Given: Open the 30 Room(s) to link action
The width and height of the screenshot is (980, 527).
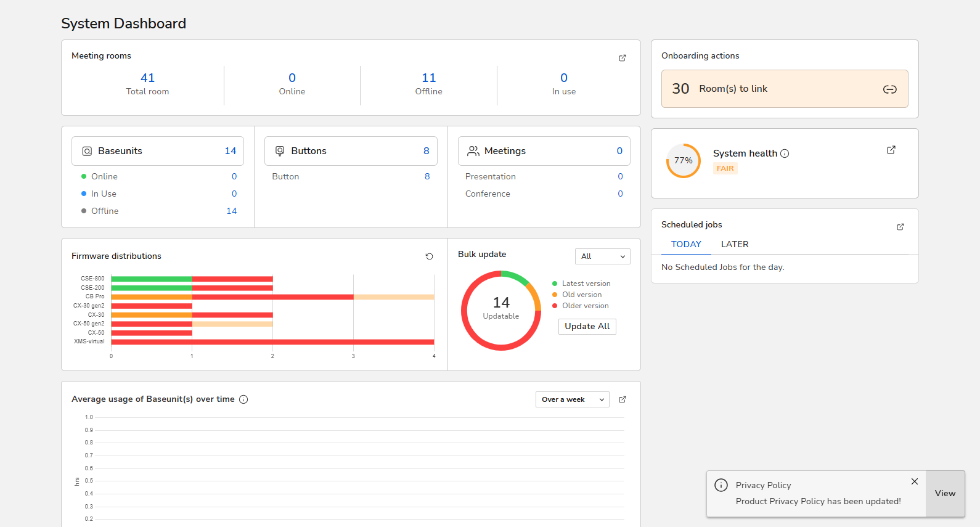Looking at the screenshot, I should [785, 89].
